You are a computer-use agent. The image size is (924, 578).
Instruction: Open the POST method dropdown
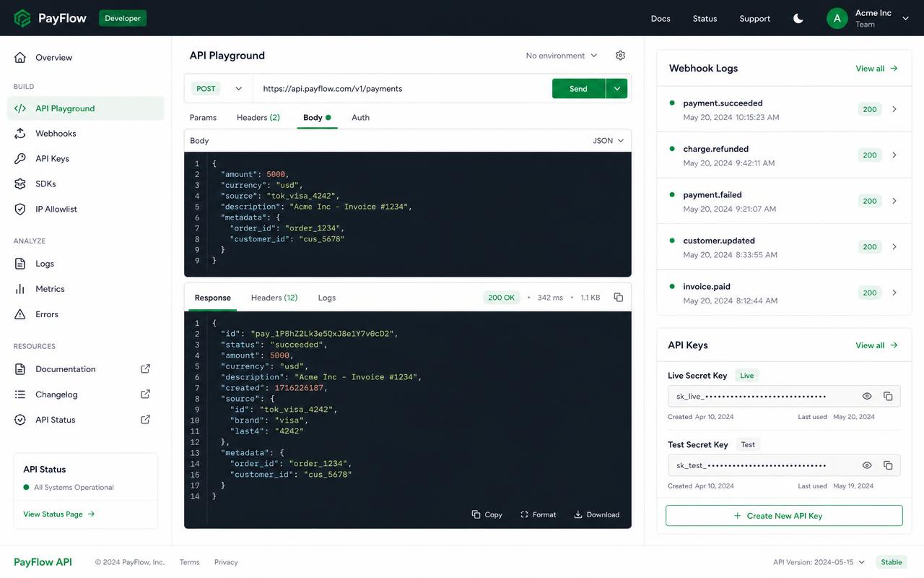pyautogui.click(x=218, y=89)
